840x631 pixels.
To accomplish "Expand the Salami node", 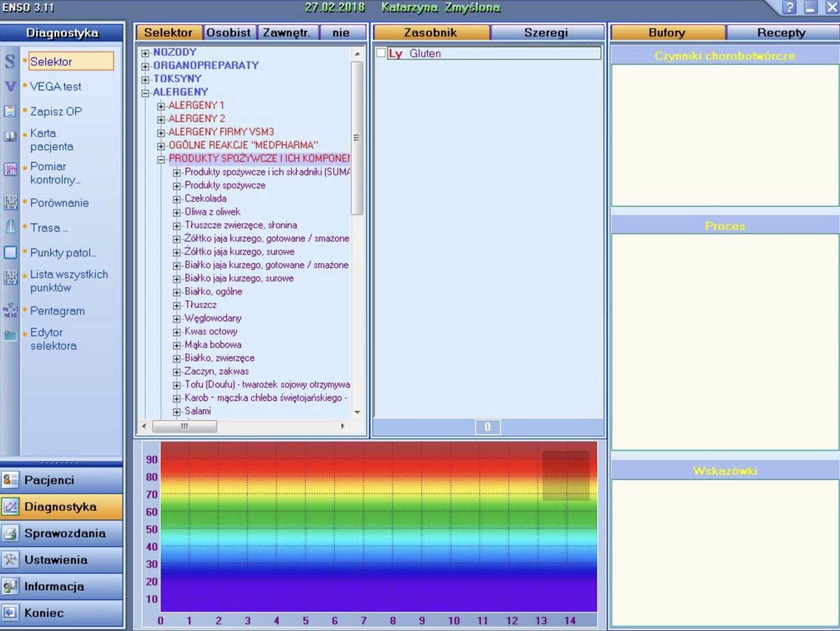I will [x=177, y=412].
